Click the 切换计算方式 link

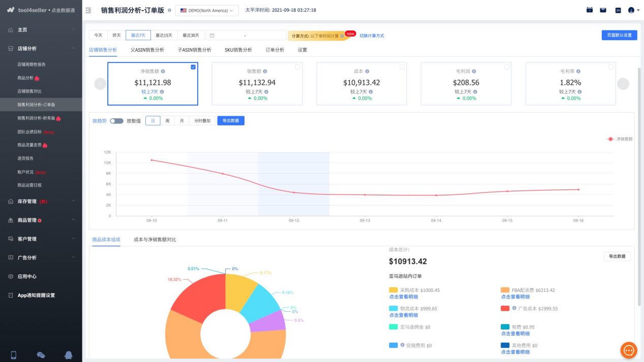(372, 36)
